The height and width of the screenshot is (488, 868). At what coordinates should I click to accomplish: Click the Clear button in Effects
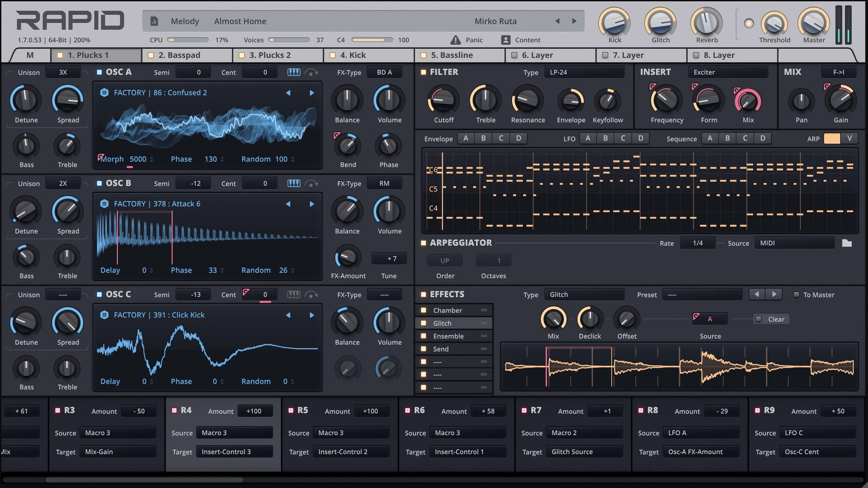(771, 319)
